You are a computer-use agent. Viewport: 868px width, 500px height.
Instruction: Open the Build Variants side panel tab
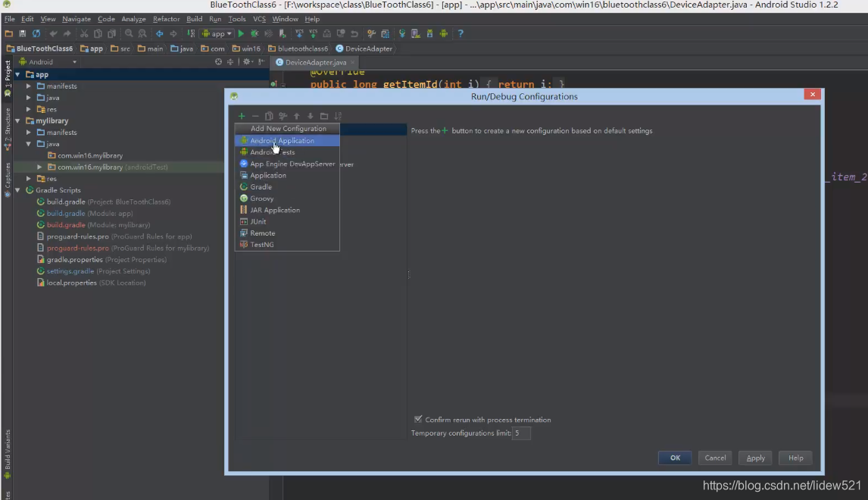click(8, 453)
